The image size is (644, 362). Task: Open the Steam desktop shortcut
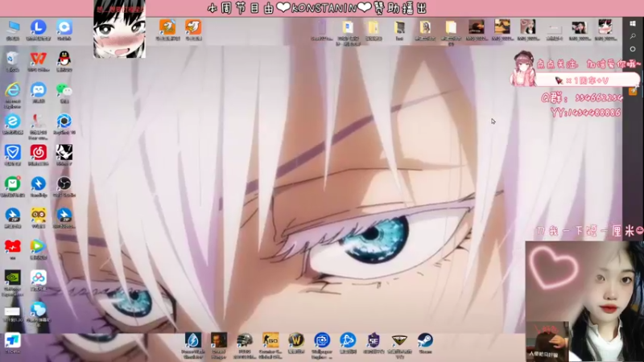tap(425, 340)
